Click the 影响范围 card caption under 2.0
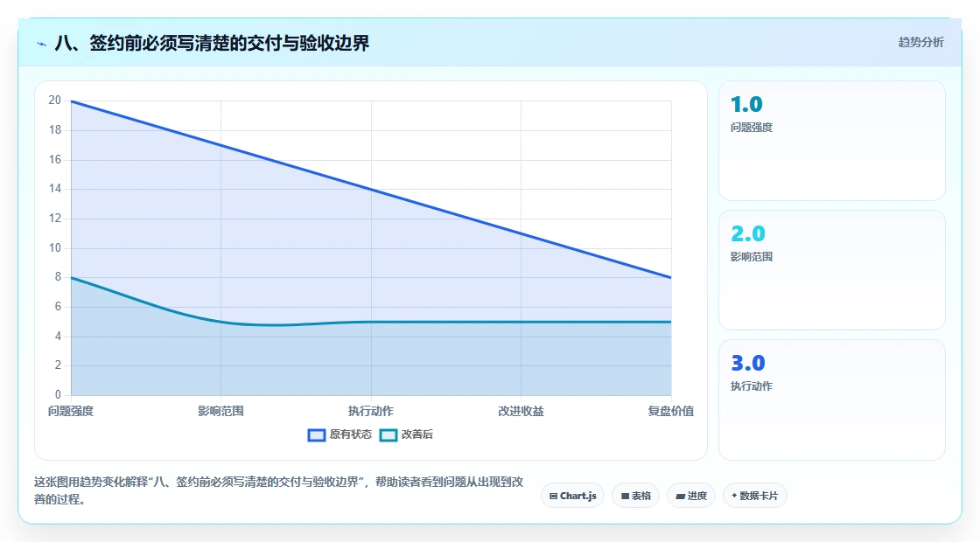 click(x=752, y=257)
